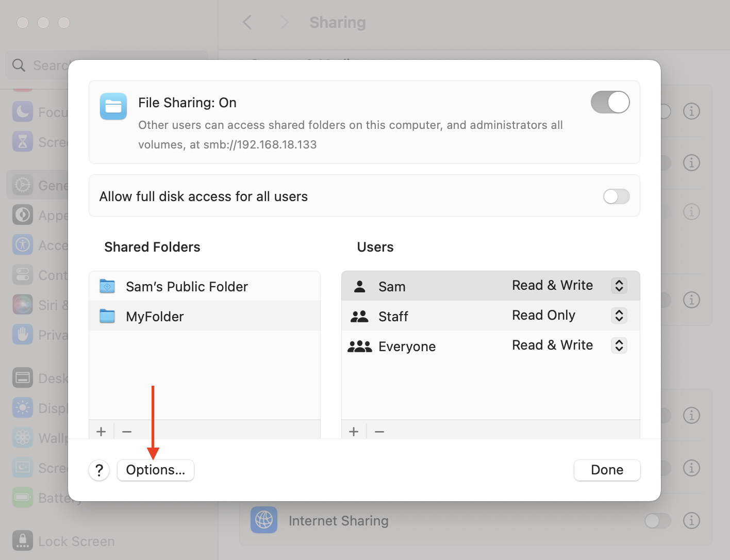Click the single-person icon beside Sam
This screenshot has width=730, height=560.
point(360,286)
